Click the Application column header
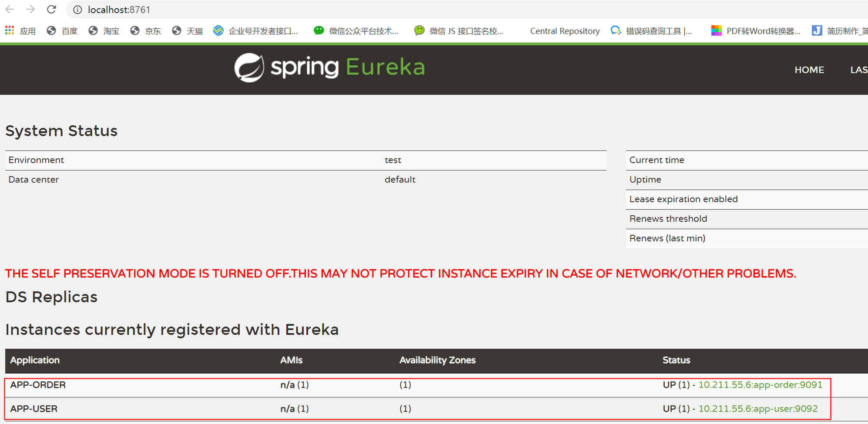This screenshot has height=424, width=868. [x=35, y=360]
